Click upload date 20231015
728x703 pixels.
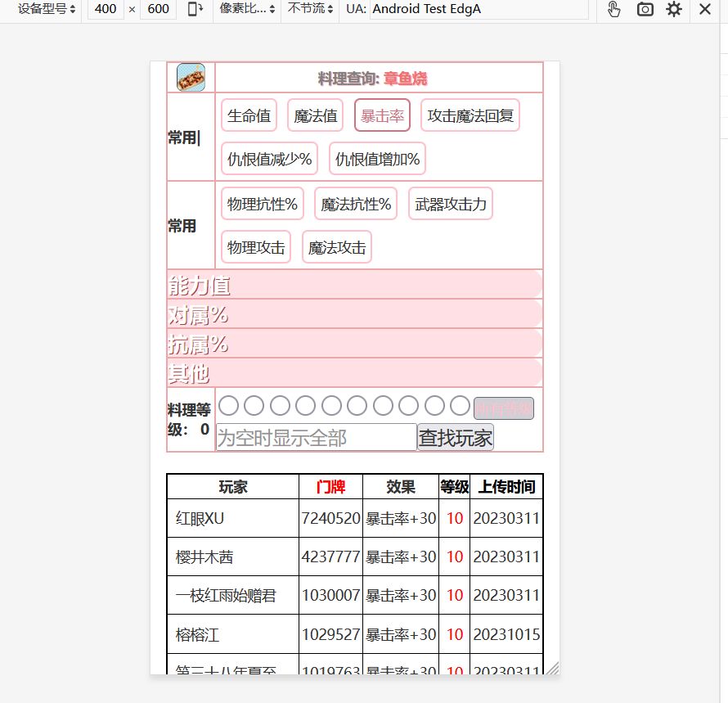coord(506,634)
